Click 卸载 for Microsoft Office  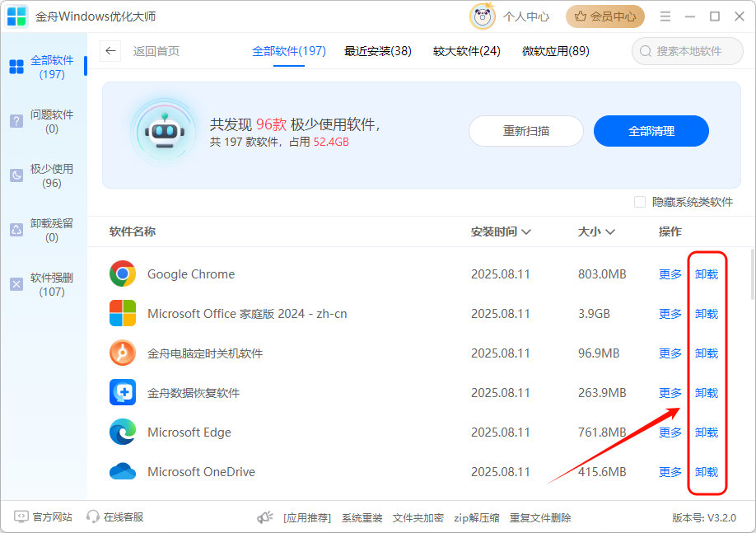[x=707, y=314]
